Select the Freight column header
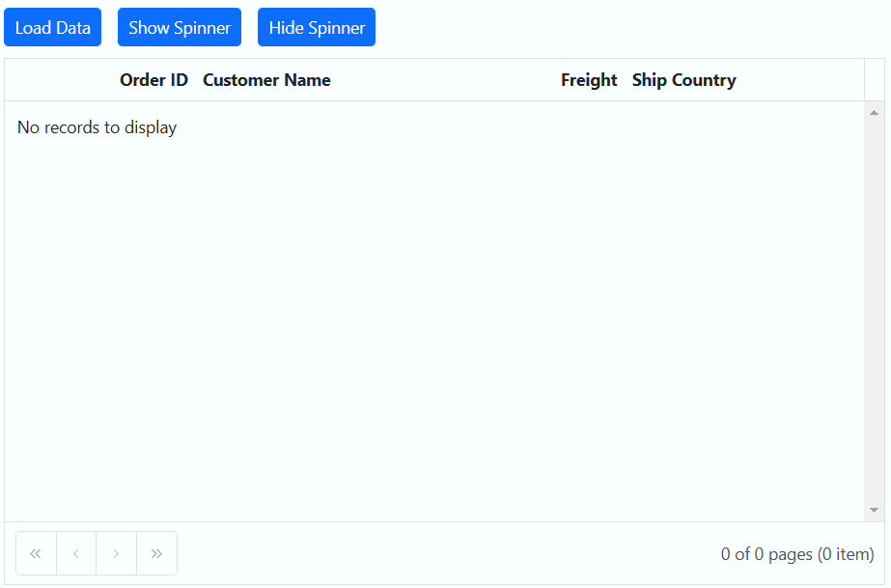This screenshot has width=891, height=588. pyautogui.click(x=588, y=80)
